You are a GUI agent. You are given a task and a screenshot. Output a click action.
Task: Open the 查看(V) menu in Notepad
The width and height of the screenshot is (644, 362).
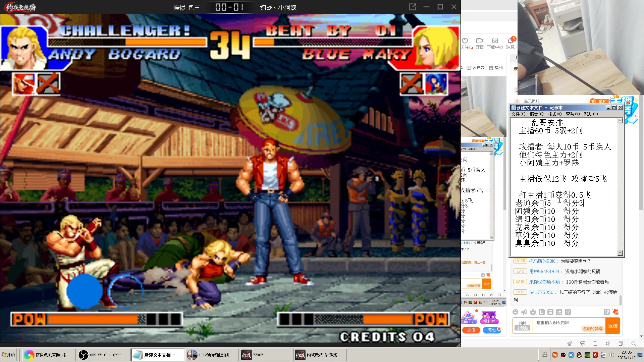[x=573, y=114]
